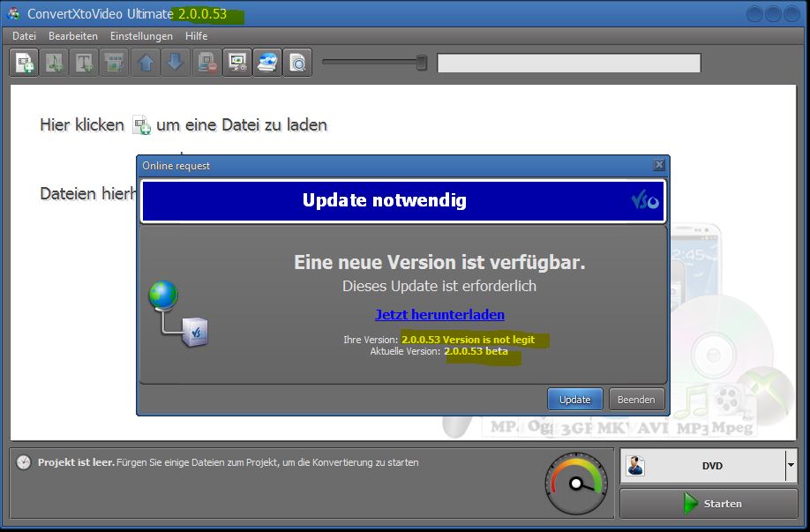Close the Online request dialog

(659, 165)
